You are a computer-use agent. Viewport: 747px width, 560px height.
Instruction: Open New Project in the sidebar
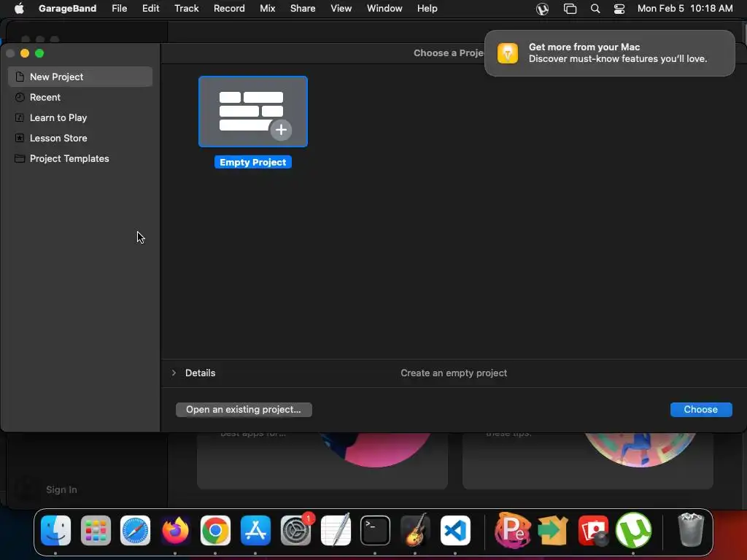[x=80, y=77]
